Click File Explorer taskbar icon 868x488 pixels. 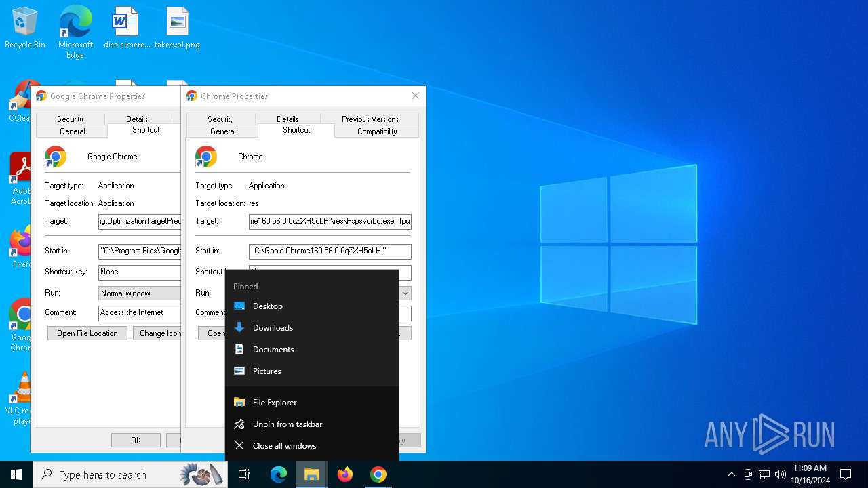tap(311, 474)
